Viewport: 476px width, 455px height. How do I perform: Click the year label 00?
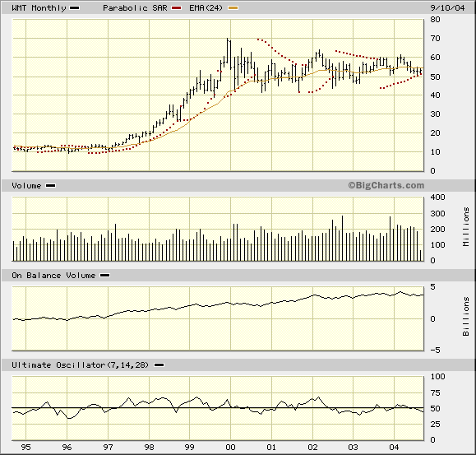tap(230, 448)
